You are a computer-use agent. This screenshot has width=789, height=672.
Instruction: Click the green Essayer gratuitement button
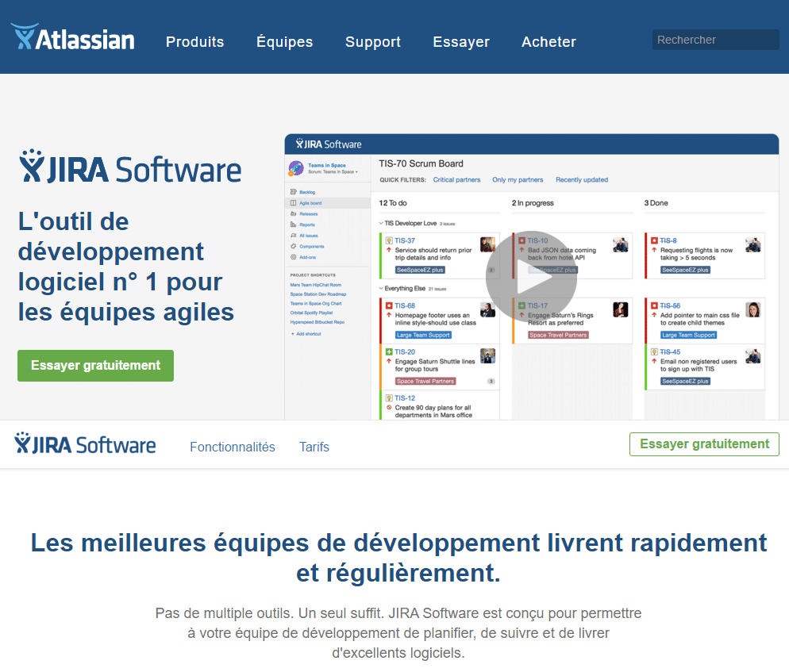[95, 366]
